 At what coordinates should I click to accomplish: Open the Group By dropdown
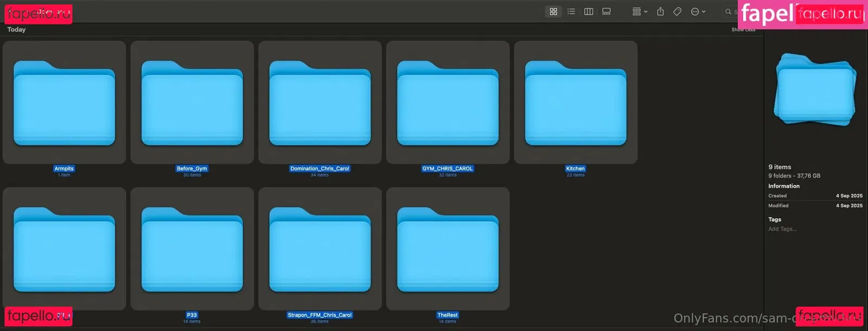coord(640,11)
